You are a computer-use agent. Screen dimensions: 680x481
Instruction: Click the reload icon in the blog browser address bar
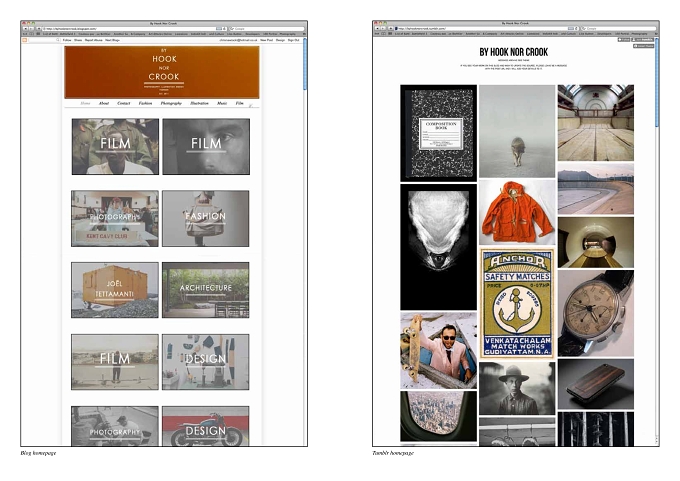(225, 29)
